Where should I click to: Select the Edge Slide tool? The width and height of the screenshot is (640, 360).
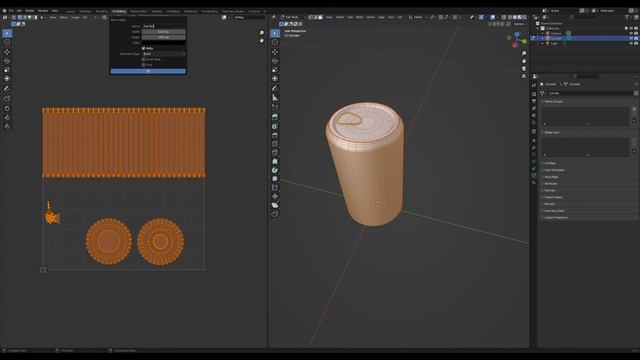[x=275, y=187]
